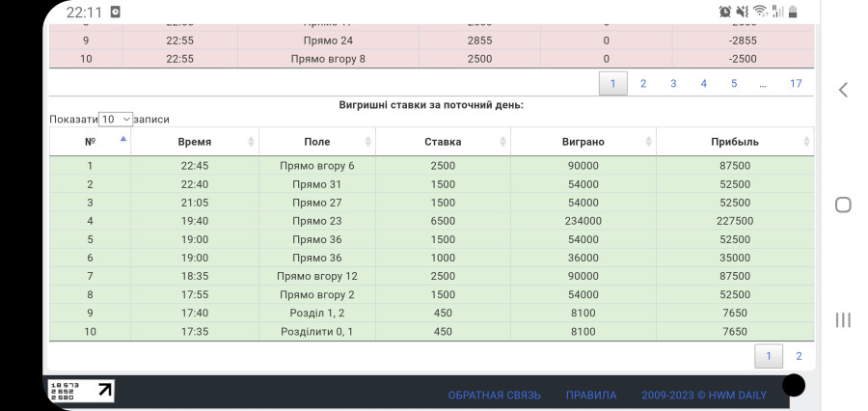Tap the Android back navigation arrow

(843, 90)
